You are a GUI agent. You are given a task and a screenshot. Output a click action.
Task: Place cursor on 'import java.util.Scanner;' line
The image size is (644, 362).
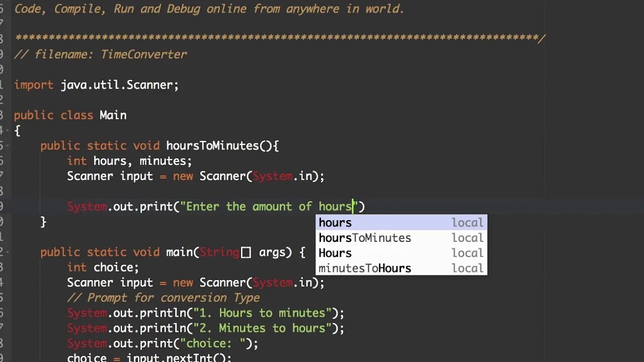pos(96,85)
